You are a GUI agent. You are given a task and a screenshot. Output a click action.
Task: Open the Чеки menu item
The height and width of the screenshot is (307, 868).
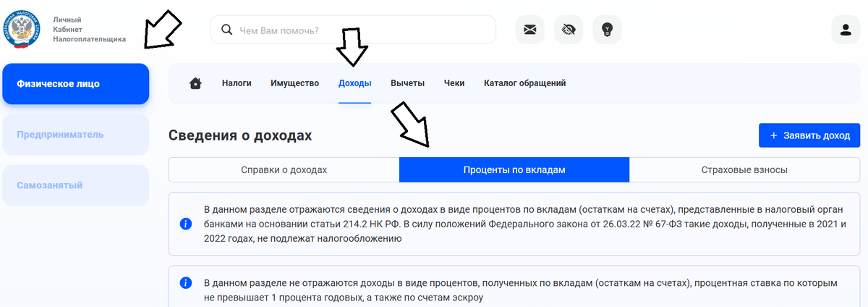click(x=454, y=83)
